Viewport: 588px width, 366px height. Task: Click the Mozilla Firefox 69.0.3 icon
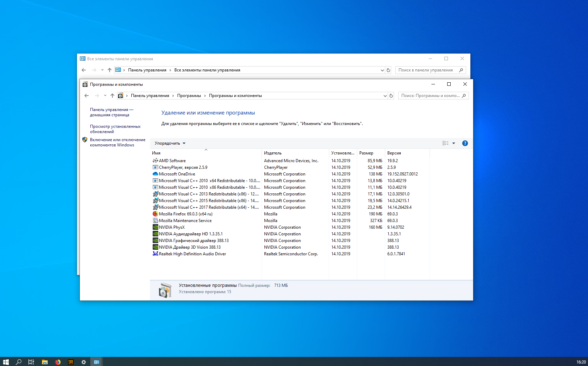(155, 214)
